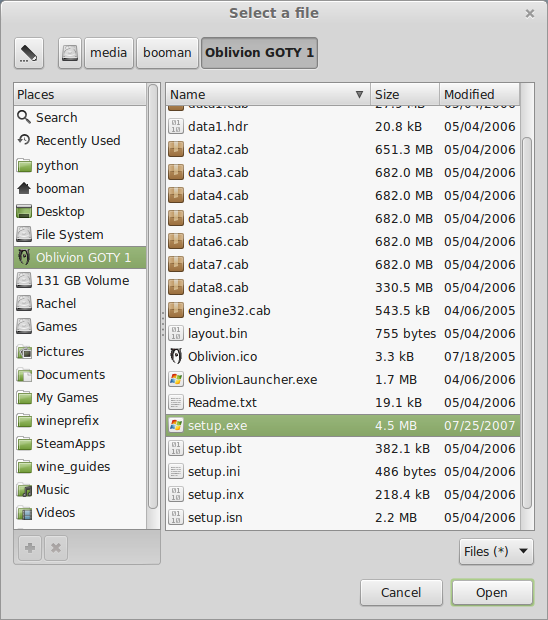Click the root drive icon in the path bar
This screenshot has width=548, height=620.
[x=70, y=53]
